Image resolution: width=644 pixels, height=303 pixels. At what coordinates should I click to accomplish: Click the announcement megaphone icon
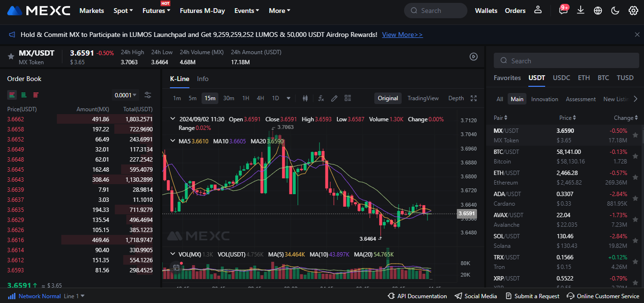click(12, 35)
